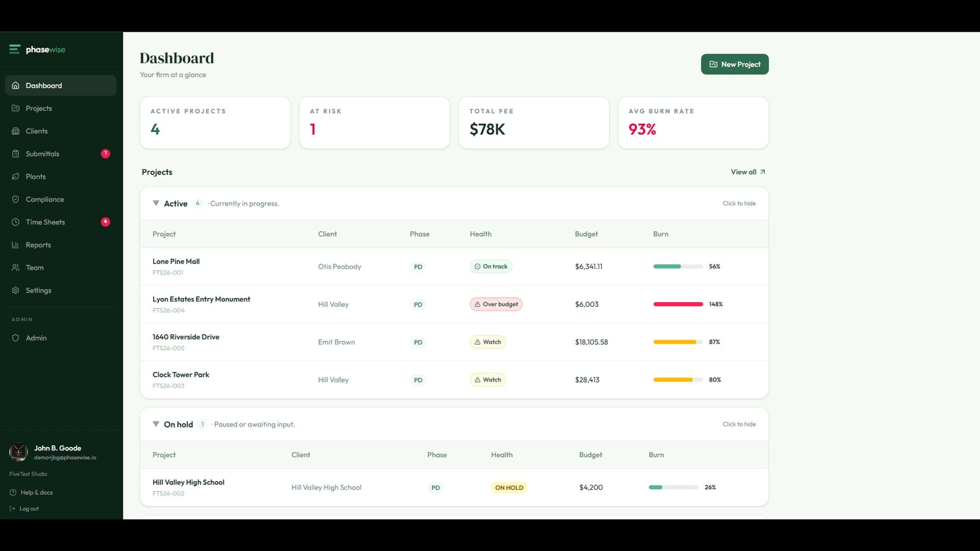The height and width of the screenshot is (551, 980).
Task: Click John B. Goode's avatar
Action: pos(19,452)
